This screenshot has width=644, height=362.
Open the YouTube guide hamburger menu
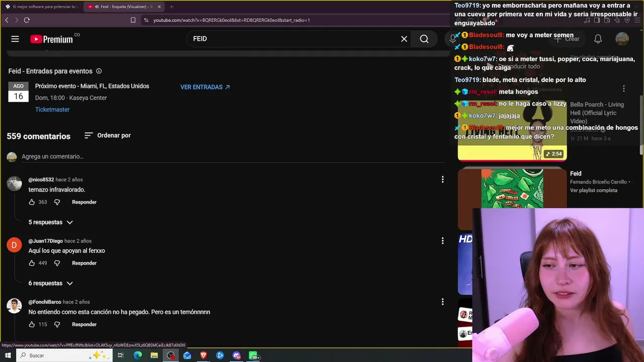tap(15, 39)
